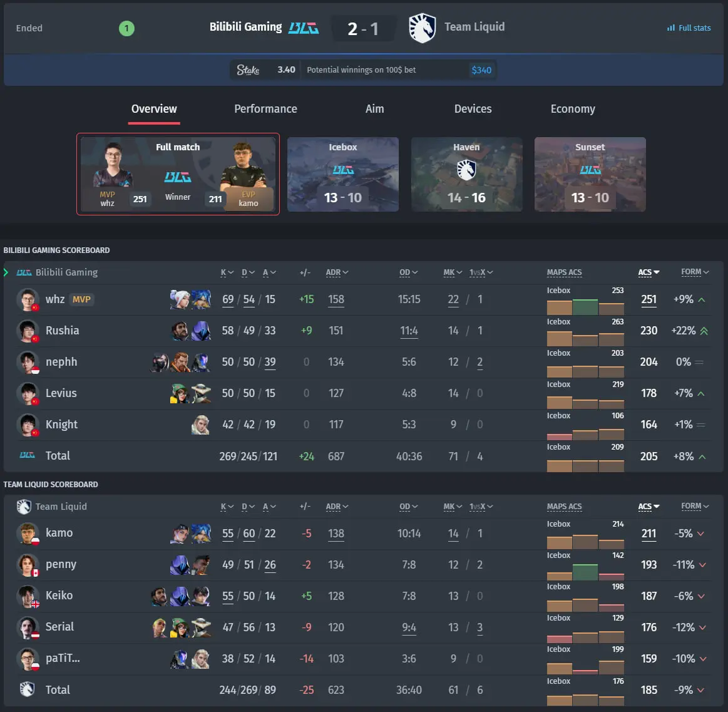The image size is (728, 712).
Task: Open the Economy tab
Action: tap(573, 109)
